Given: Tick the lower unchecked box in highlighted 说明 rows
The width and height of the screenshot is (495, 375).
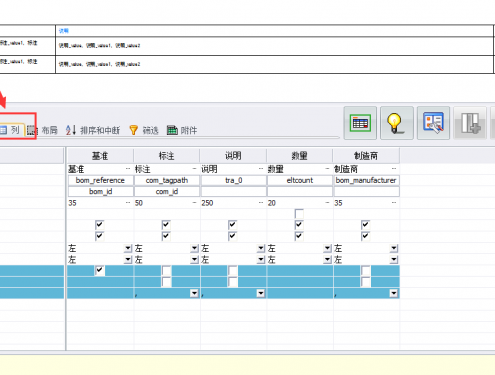Looking at the screenshot, I should [x=233, y=282].
